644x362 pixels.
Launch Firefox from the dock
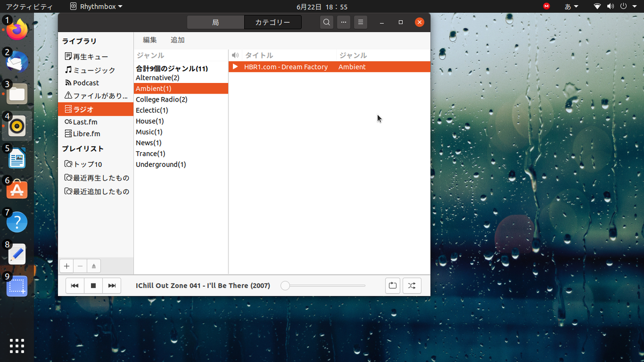[x=17, y=30]
